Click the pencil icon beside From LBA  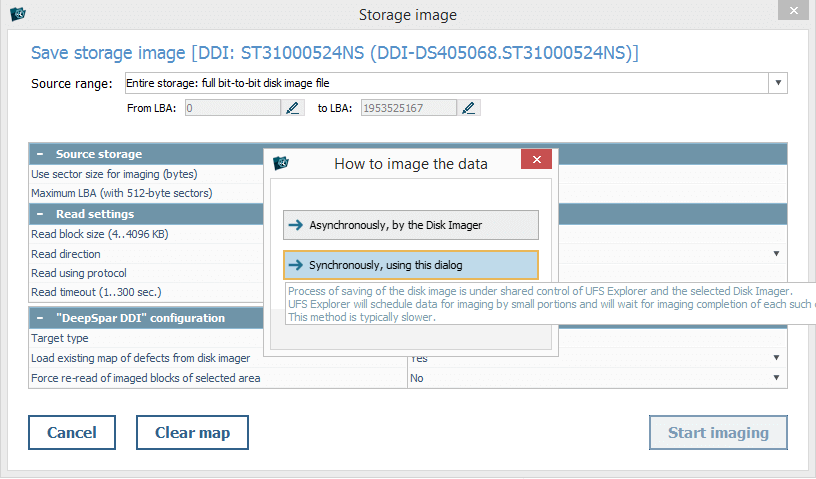(293, 108)
